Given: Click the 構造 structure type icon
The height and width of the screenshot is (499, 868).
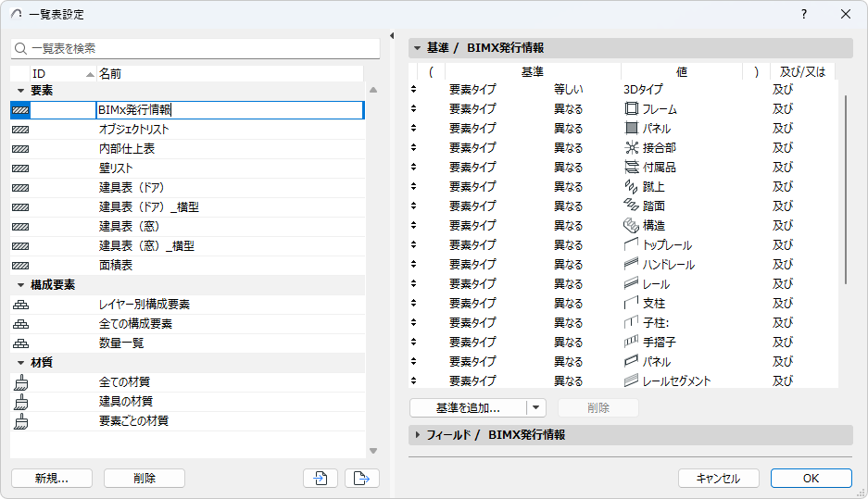Looking at the screenshot, I should click(x=633, y=226).
